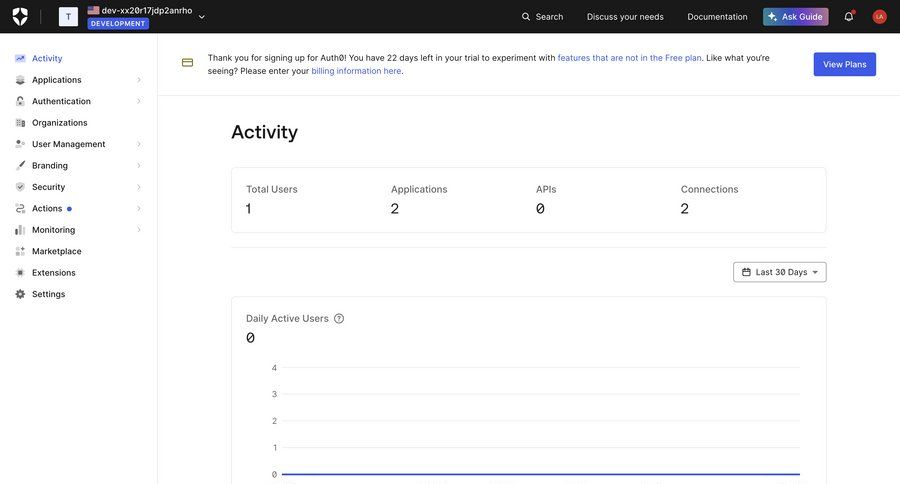Open Extensions in the sidebar
The height and width of the screenshot is (484, 900).
click(x=54, y=273)
